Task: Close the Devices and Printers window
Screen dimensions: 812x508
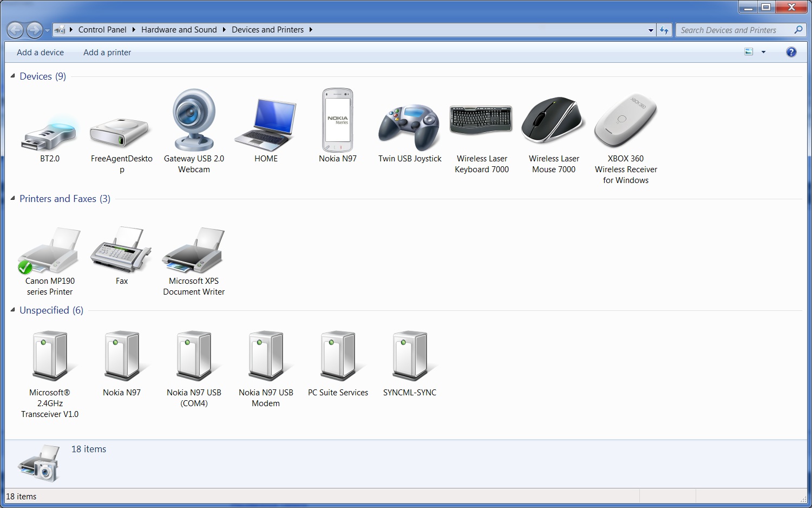Action: [791, 7]
